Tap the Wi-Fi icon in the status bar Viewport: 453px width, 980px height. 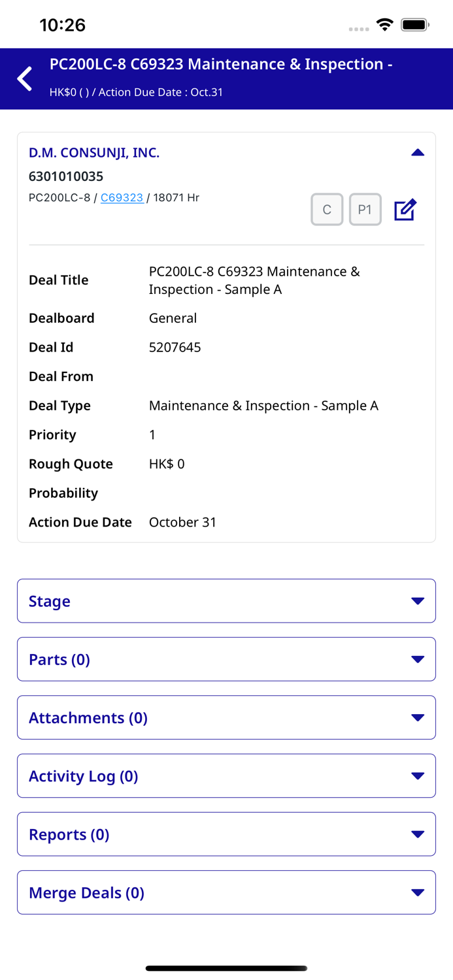click(385, 24)
